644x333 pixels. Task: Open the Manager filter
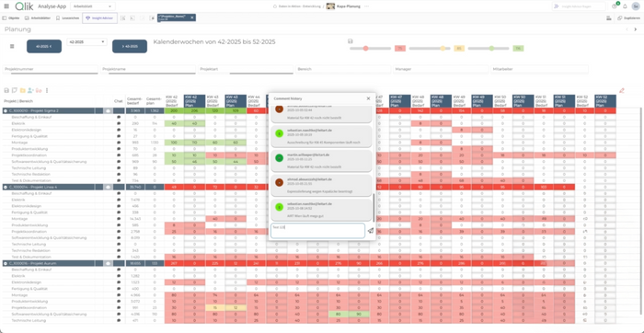tap(441, 69)
